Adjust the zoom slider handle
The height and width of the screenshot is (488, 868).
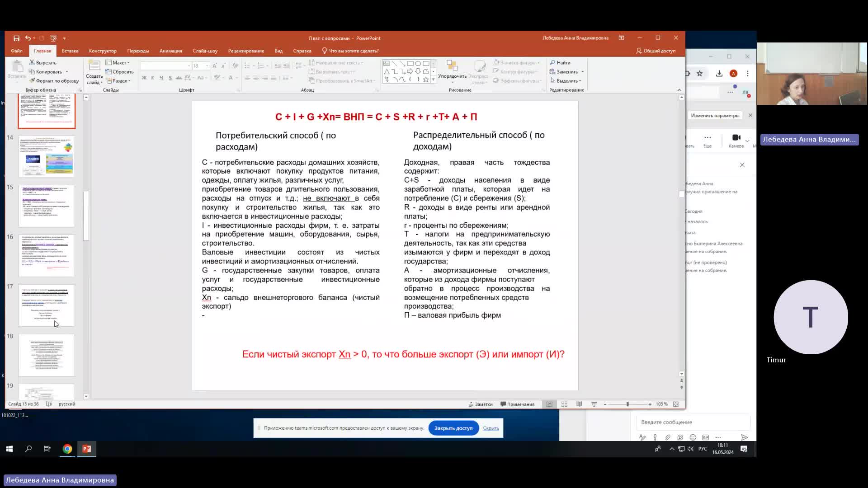tap(627, 404)
